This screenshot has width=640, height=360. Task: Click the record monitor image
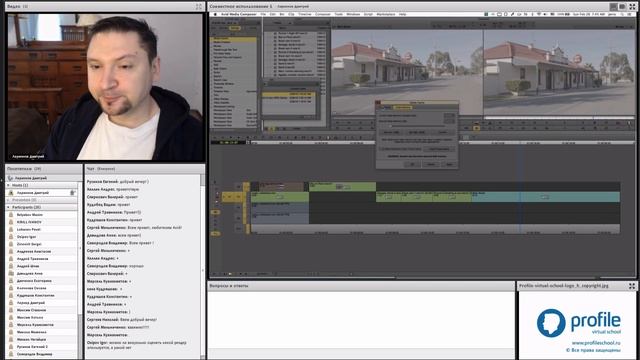coord(559,73)
